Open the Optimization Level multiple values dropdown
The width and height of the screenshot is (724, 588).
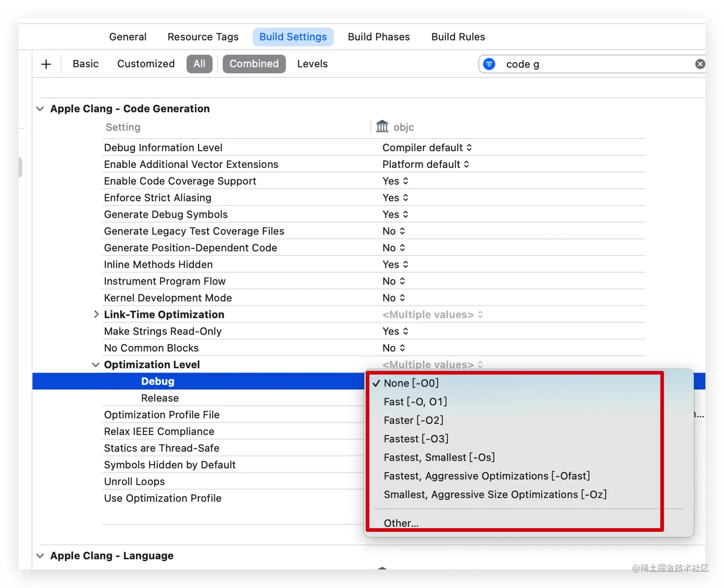433,365
